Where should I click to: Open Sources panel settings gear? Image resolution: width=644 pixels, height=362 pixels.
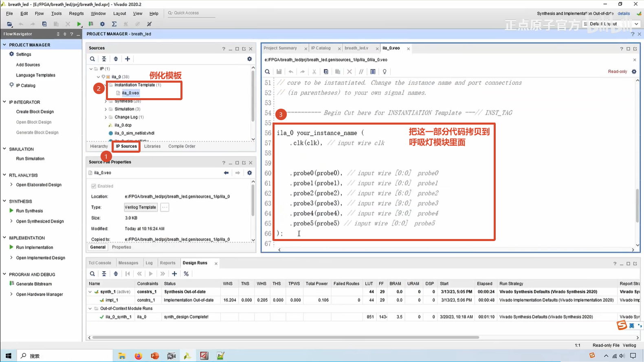[x=250, y=59]
